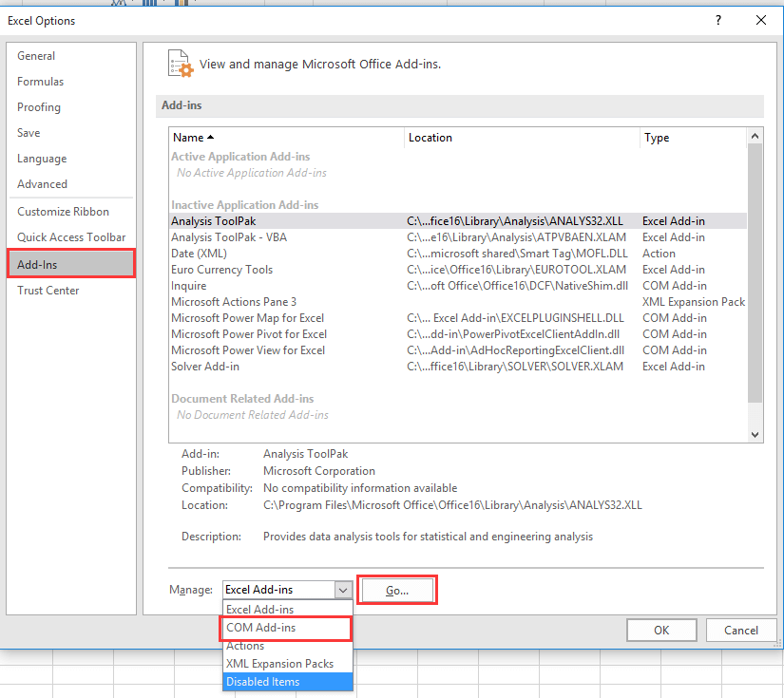The width and height of the screenshot is (784, 698).
Task: Click the View and manage Add-ins gear icon
Action: [x=180, y=63]
